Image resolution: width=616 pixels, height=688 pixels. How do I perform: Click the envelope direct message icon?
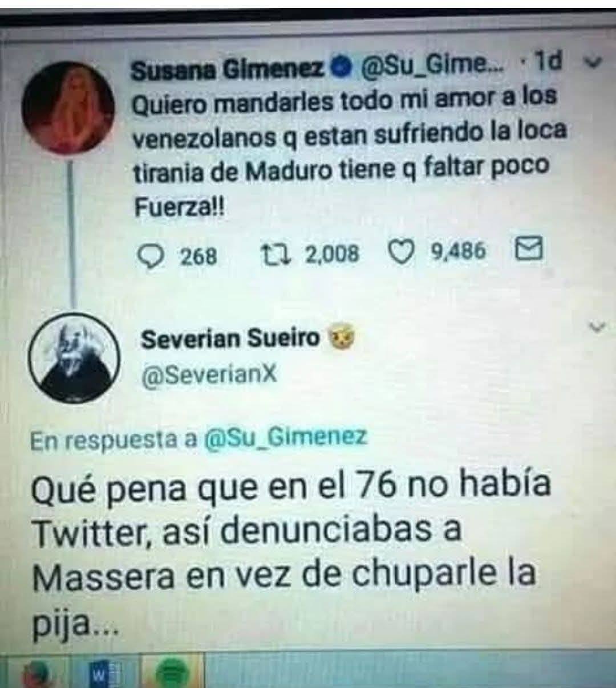click(528, 249)
